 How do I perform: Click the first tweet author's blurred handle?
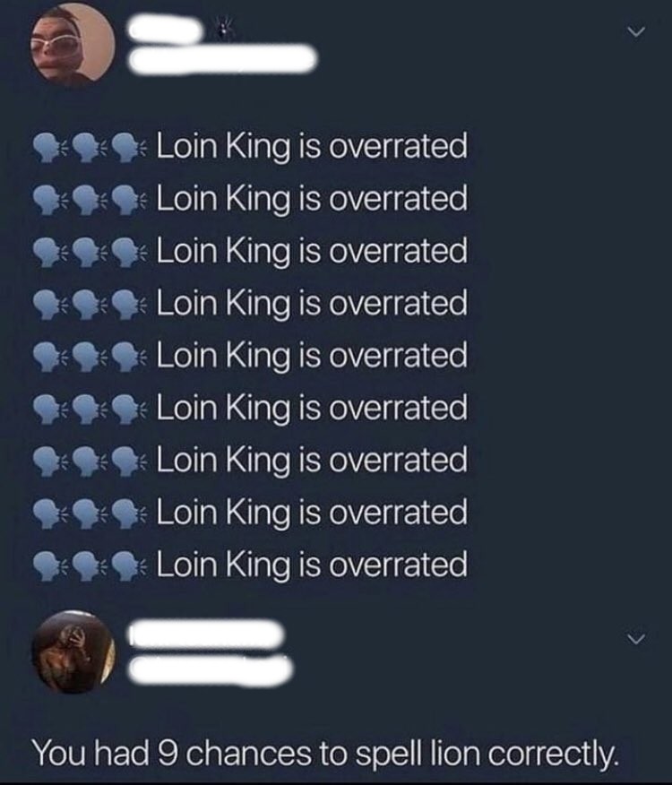point(222,61)
